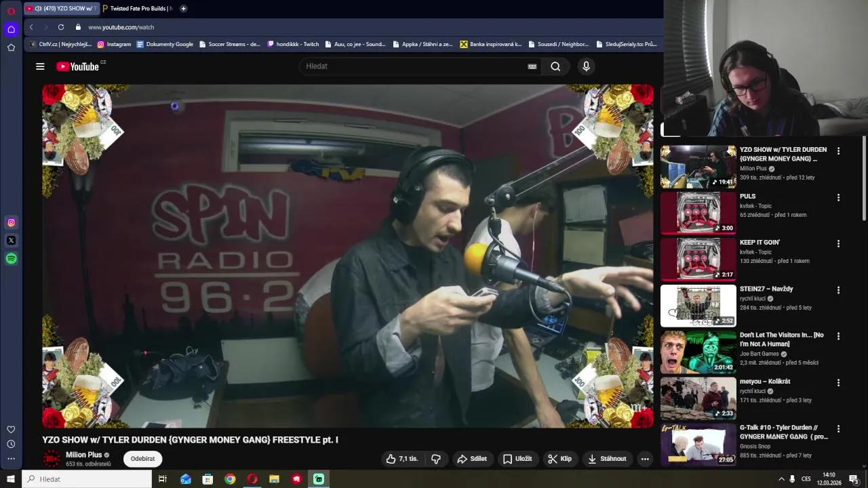Open G-Talk #10 Tyler Durden video title

pyautogui.click(x=784, y=432)
